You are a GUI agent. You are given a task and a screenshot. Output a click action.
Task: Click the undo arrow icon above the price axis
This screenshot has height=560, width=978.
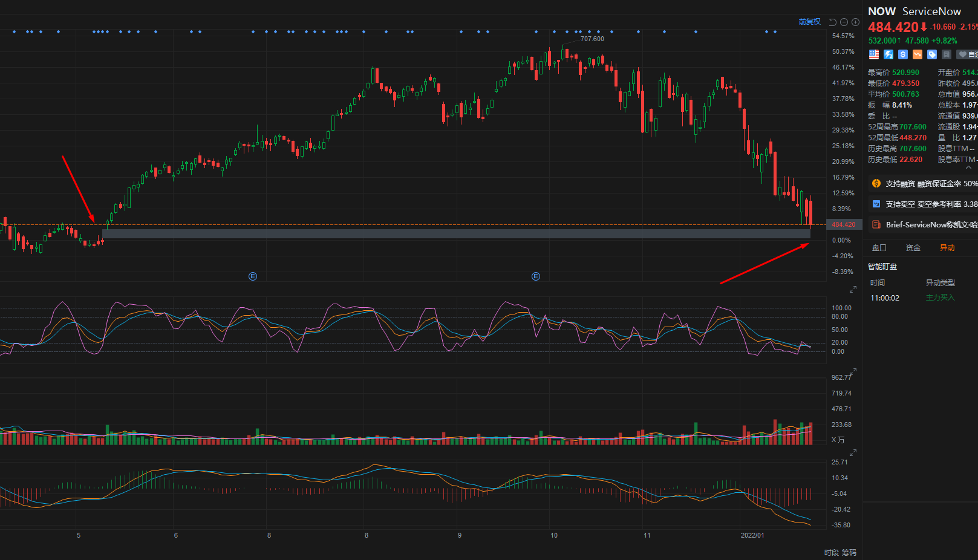click(x=832, y=22)
